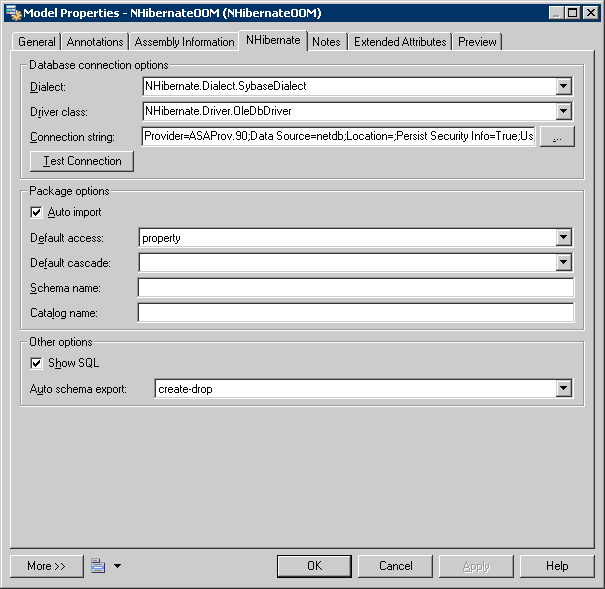Click the blue properties menu icon
This screenshot has height=589, width=605.
coord(98,566)
